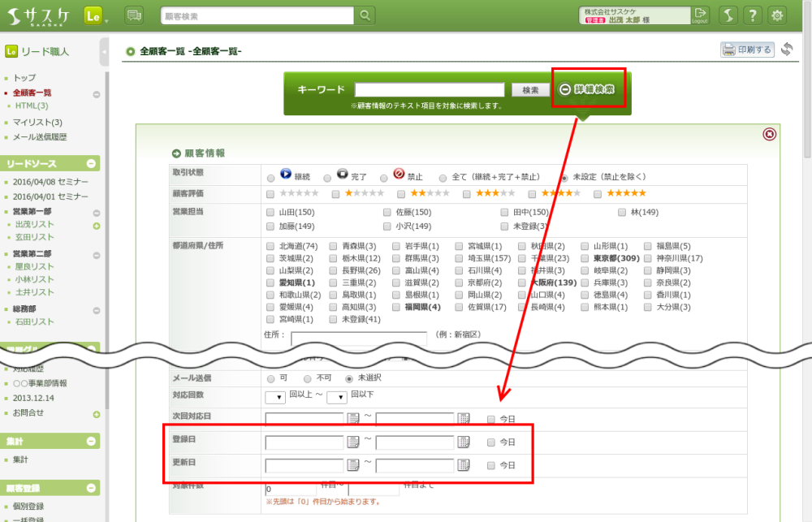Click the chat icon in the top header
The height and width of the screenshot is (522, 812).
click(x=135, y=15)
